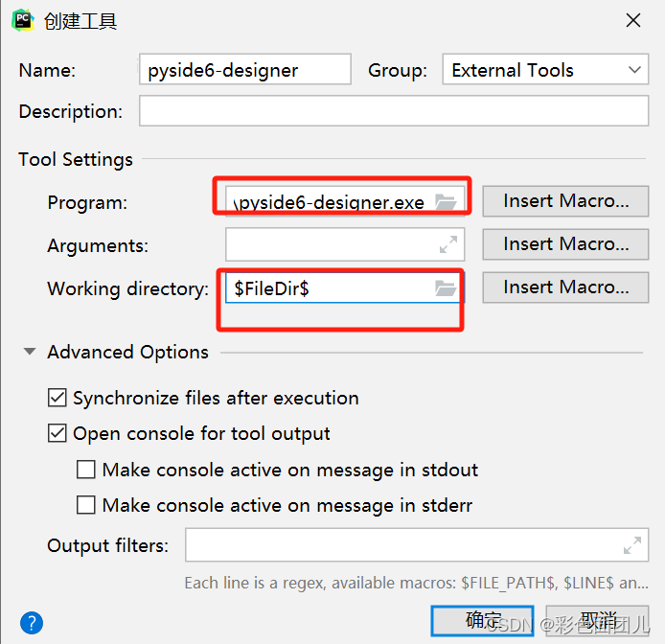The height and width of the screenshot is (644, 665).
Task: Browse for Program file with folder icon
Action: [446, 202]
